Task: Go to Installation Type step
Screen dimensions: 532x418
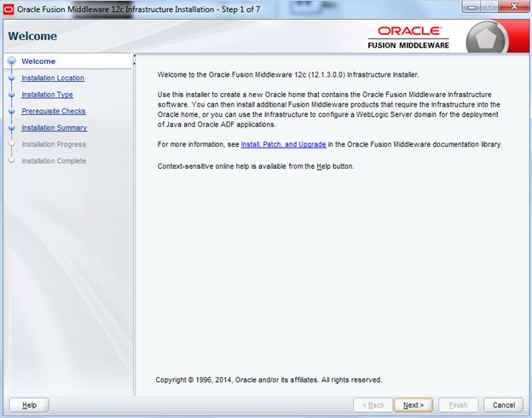Action: 47,95
